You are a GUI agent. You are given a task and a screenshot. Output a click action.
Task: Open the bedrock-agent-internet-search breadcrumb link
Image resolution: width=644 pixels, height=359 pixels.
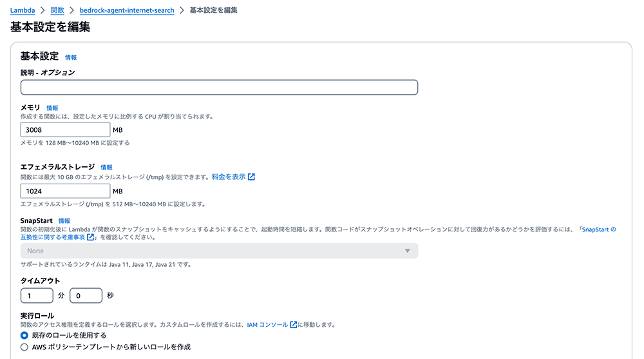127,10
